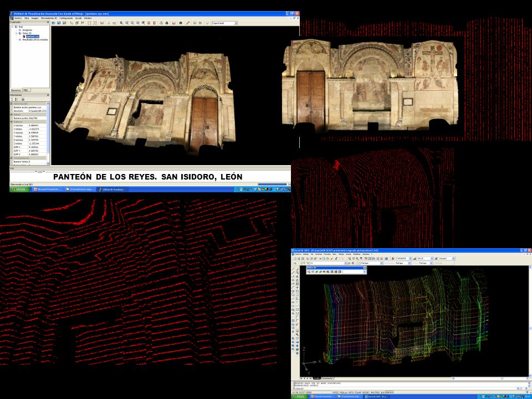Select the Circle tool in AutoCAD draw toolbar

[294, 291]
